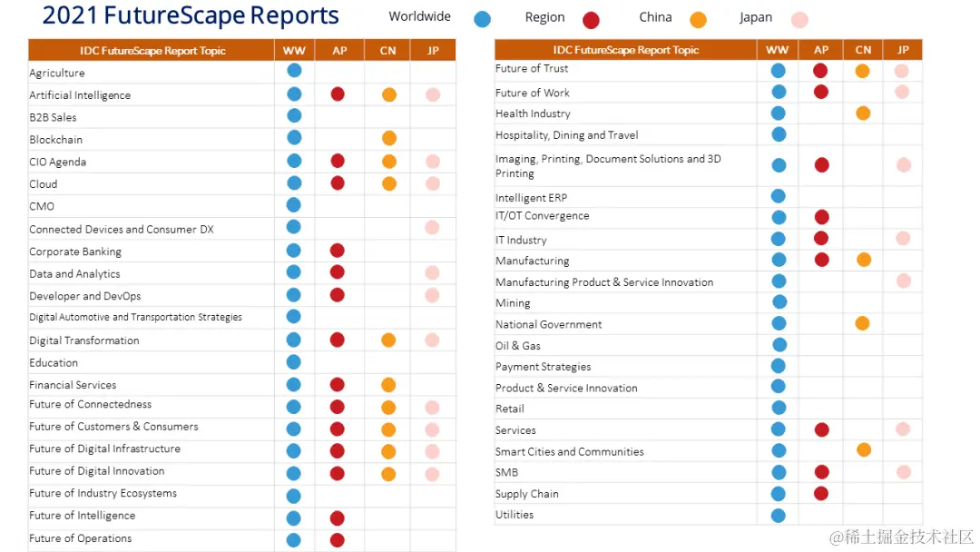980x552 pixels.
Task: Click pink JP dot for SMB
Action: 903,472
